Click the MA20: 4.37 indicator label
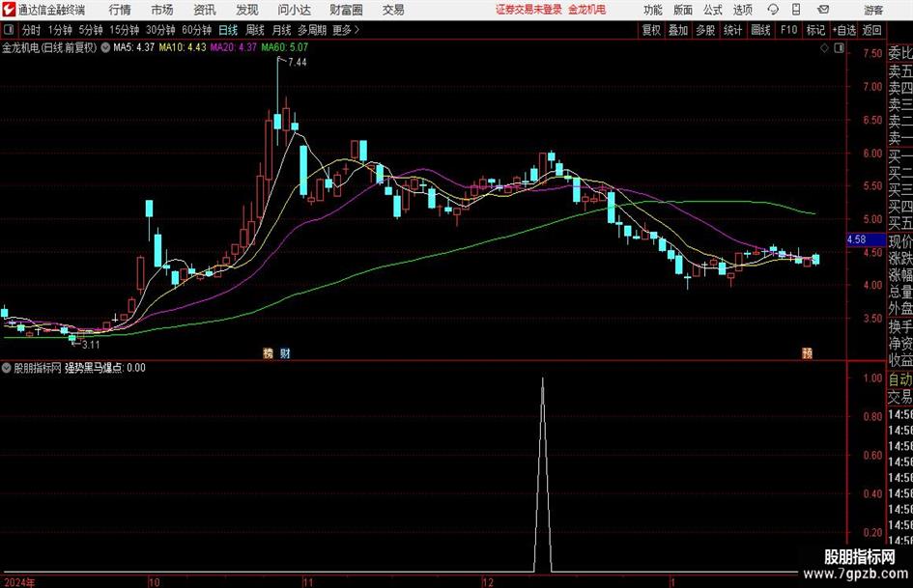Screen dimensions: 913x588 (234, 47)
